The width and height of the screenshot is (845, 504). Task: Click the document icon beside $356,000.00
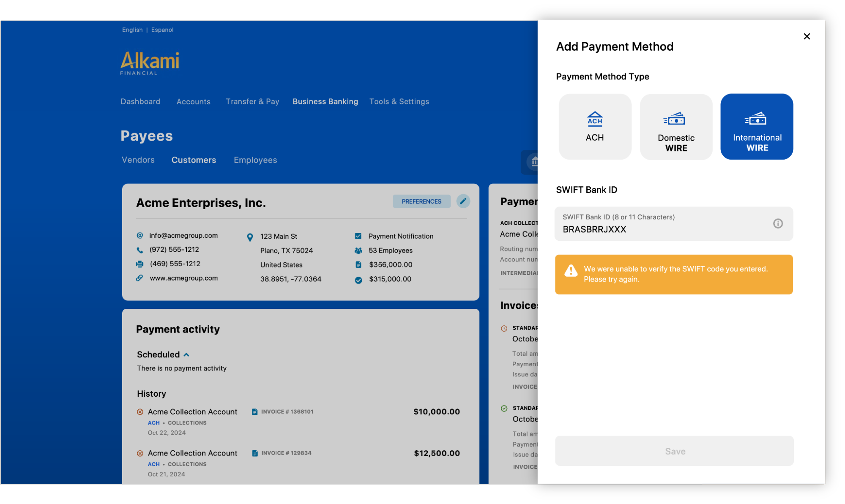[x=358, y=265]
